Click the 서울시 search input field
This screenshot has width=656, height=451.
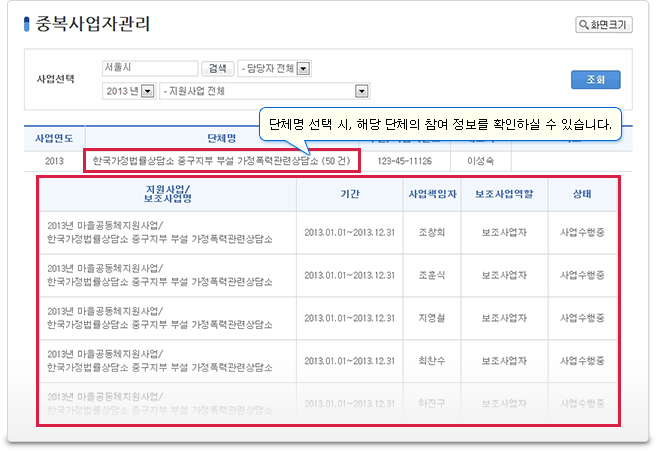click(150, 68)
